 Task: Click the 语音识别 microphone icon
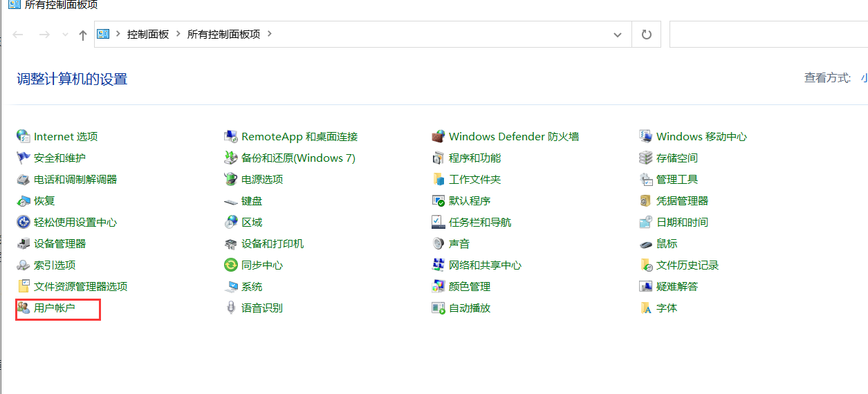[231, 308]
